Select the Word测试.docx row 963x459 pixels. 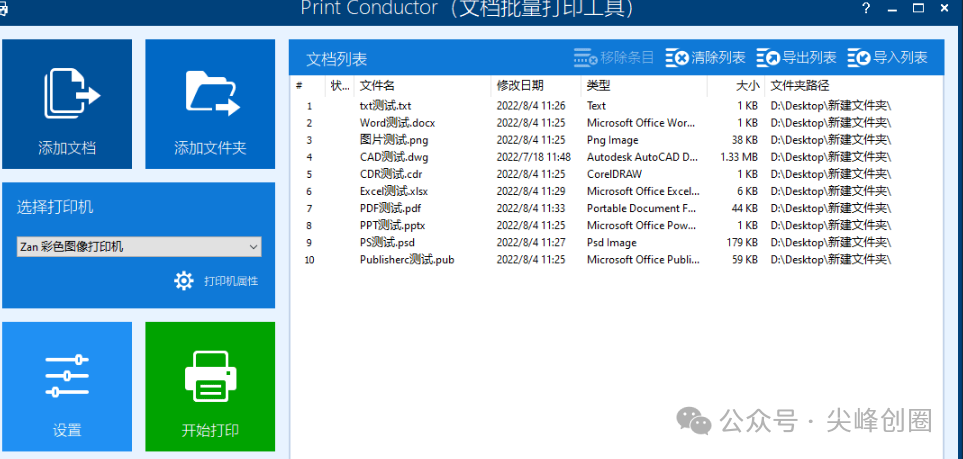tap(617, 123)
